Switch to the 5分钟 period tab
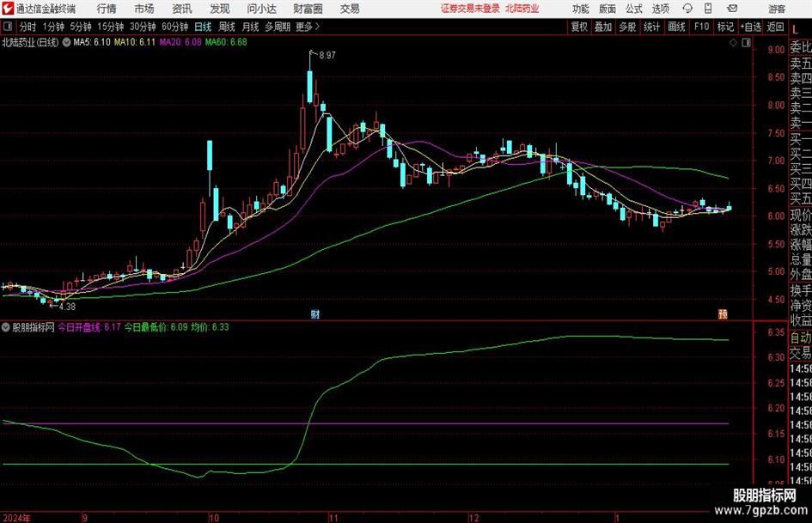 tap(80, 27)
